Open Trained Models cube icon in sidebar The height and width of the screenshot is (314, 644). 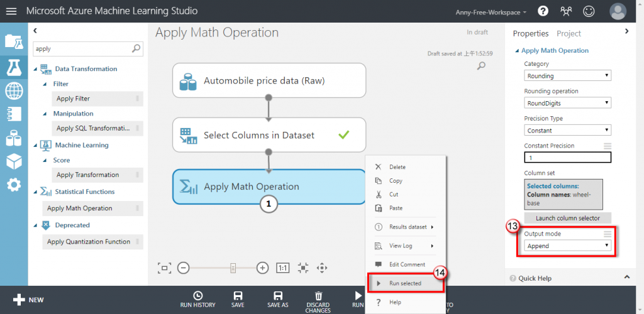[x=14, y=161]
